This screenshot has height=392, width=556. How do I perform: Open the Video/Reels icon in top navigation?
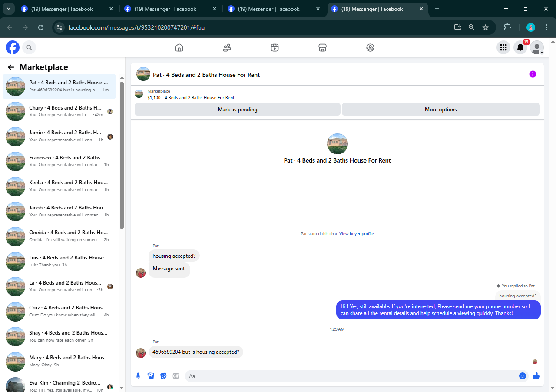[275, 48]
